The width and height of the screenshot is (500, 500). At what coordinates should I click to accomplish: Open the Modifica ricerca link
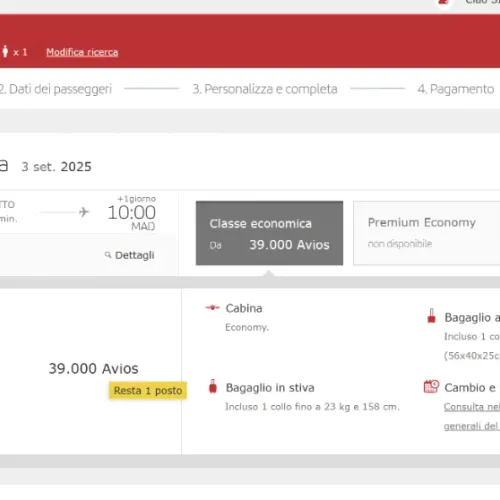pyautogui.click(x=82, y=52)
